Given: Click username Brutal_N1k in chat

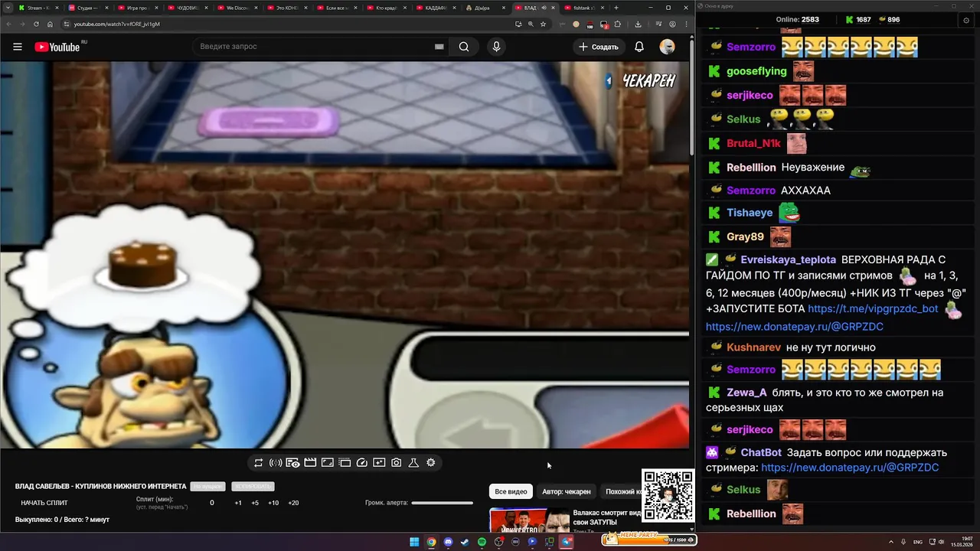Looking at the screenshot, I should (753, 143).
